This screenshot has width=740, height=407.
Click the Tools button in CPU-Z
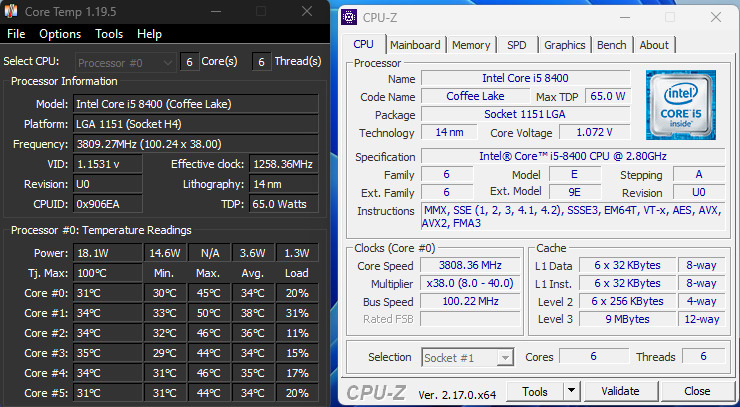[535, 391]
